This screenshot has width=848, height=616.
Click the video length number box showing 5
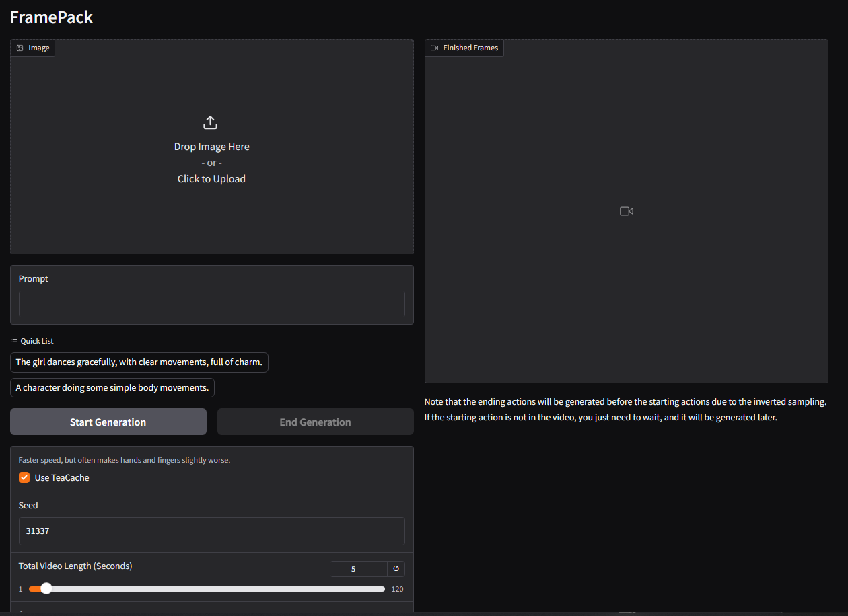(x=359, y=569)
